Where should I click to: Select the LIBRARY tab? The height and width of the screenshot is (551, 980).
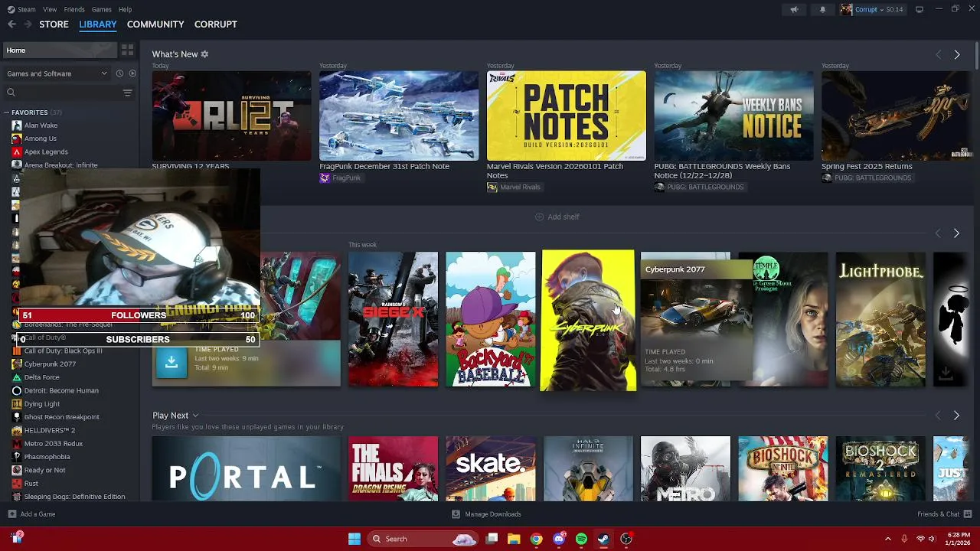(98, 24)
